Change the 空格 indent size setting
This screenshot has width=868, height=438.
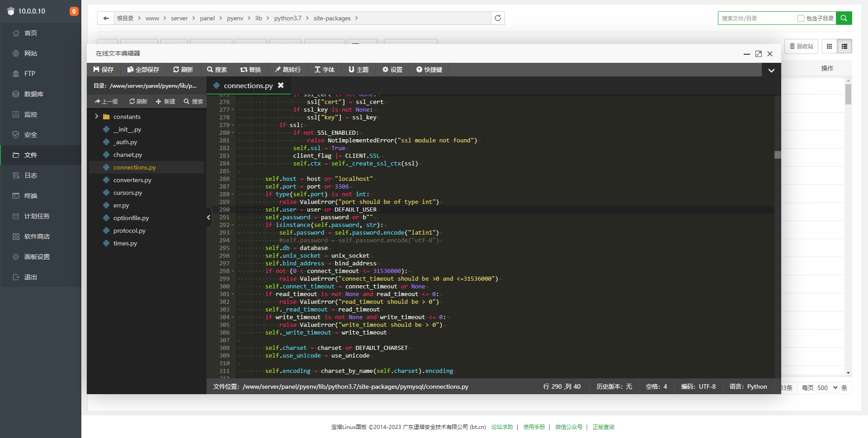(656, 386)
